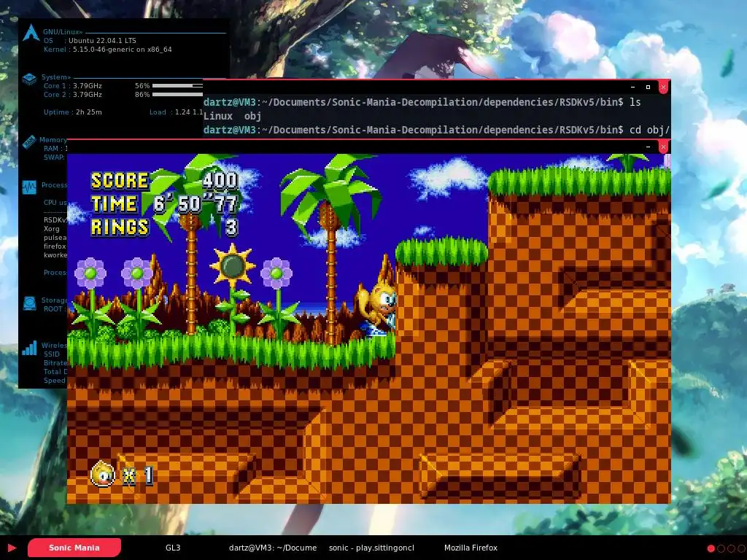This screenshot has width=747, height=560.
Task: Click the Core 1 usage bar
Action: tap(177, 86)
